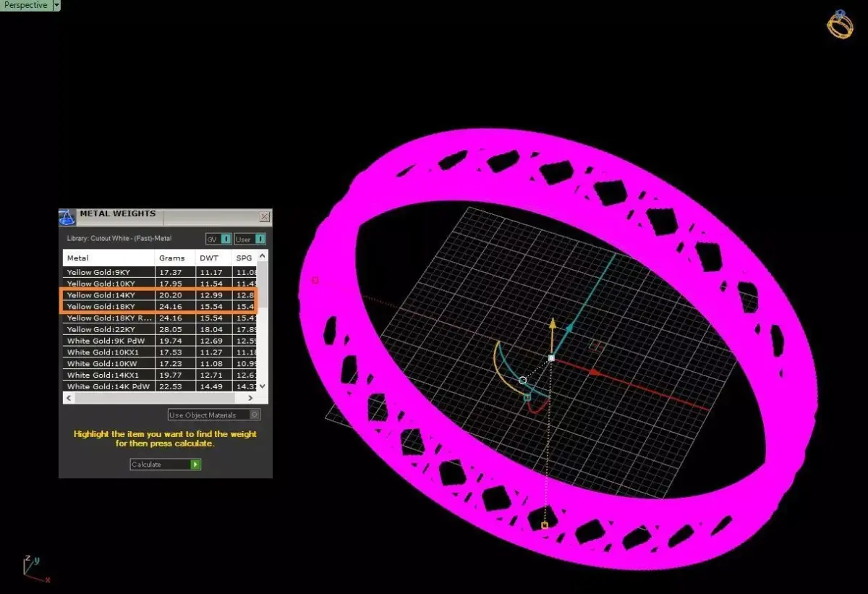This screenshot has width=868, height=594.
Task: Click the 12.99 DWT value
Action: tap(210, 295)
